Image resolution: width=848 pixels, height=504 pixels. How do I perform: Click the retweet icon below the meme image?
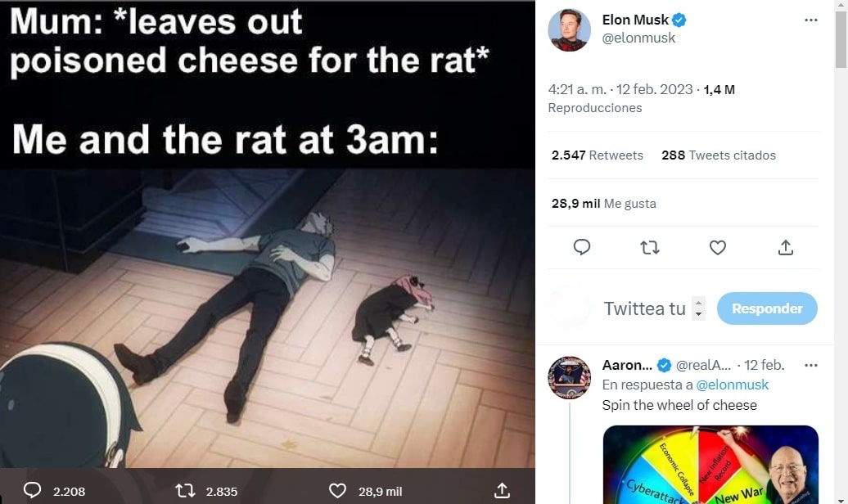pos(186,490)
